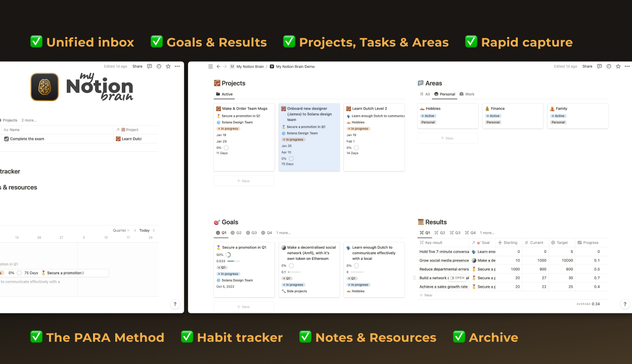Image resolution: width=632 pixels, height=364 pixels.
Task: Open comments icon in left window top bar
Action: tap(149, 66)
